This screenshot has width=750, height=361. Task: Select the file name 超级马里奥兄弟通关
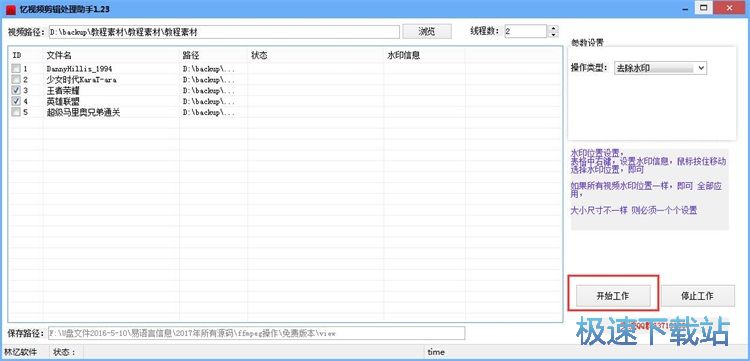click(x=83, y=113)
